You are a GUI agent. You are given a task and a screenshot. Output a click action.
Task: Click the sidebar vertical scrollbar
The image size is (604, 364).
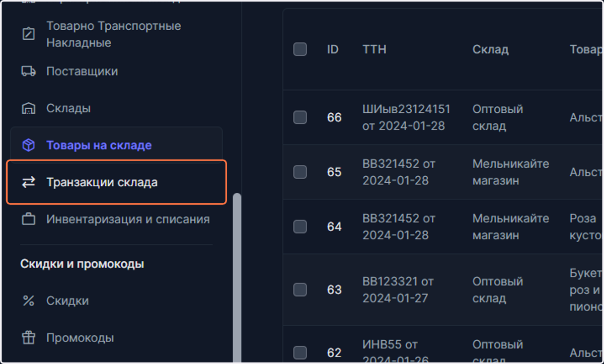237,277
